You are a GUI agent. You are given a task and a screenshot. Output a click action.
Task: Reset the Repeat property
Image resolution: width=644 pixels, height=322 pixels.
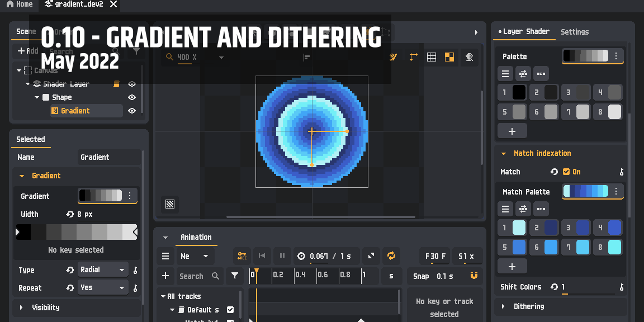[x=70, y=288]
